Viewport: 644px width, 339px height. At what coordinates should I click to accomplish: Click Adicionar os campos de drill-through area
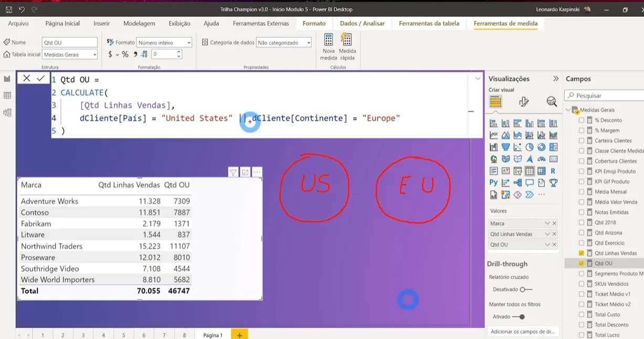click(x=522, y=332)
